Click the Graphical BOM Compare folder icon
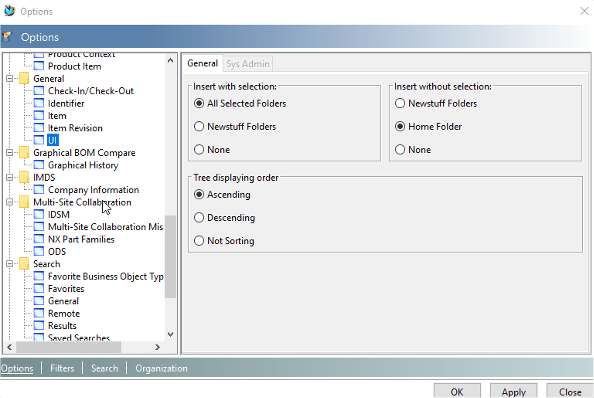The height and width of the screenshot is (398, 594). (x=24, y=153)
